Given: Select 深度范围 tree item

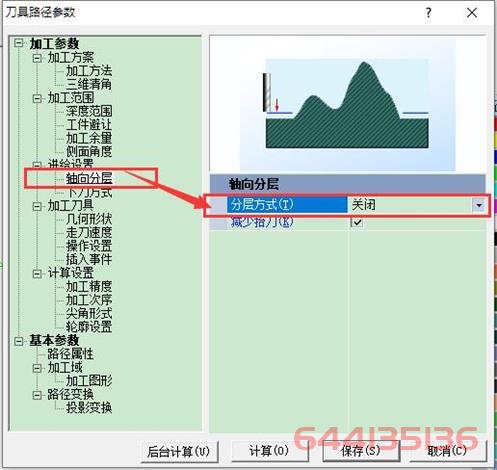Looking at the screenshot, I should 89,111.
